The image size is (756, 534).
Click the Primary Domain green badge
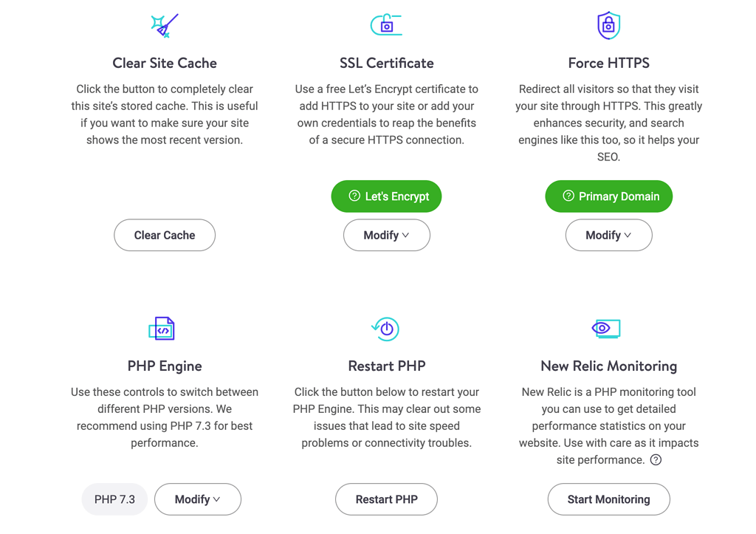[x=608, y=196]
